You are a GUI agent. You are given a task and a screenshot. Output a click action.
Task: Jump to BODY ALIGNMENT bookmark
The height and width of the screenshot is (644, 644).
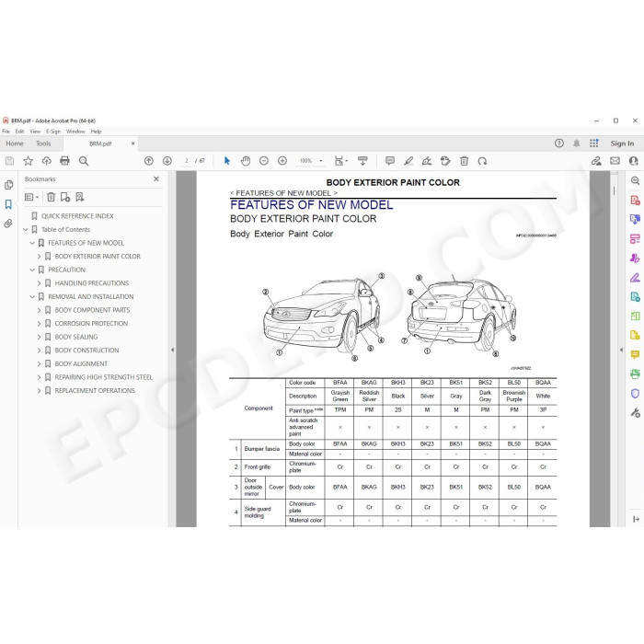pos(81,364)
